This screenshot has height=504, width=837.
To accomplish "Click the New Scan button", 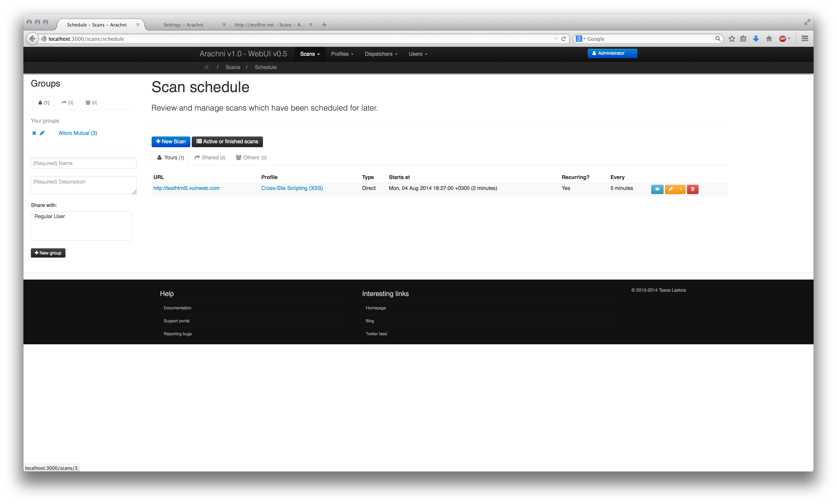I will (171, 142).
